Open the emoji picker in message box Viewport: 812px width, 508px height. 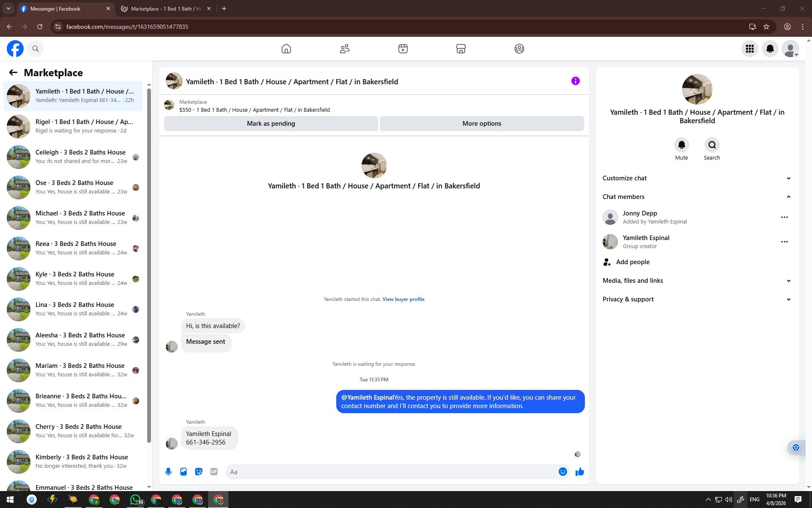pos(562,472)
